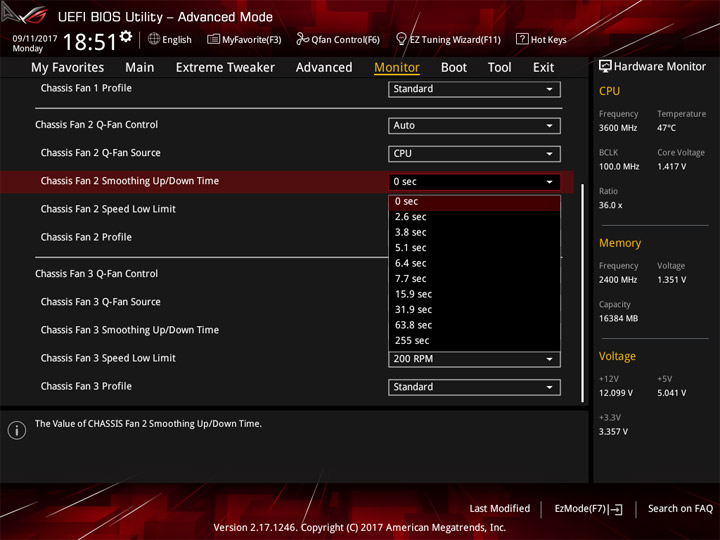Open Chassis Fan 1 Profile dropdown
This screenshot has height=540, width=720.
[474, 89]
